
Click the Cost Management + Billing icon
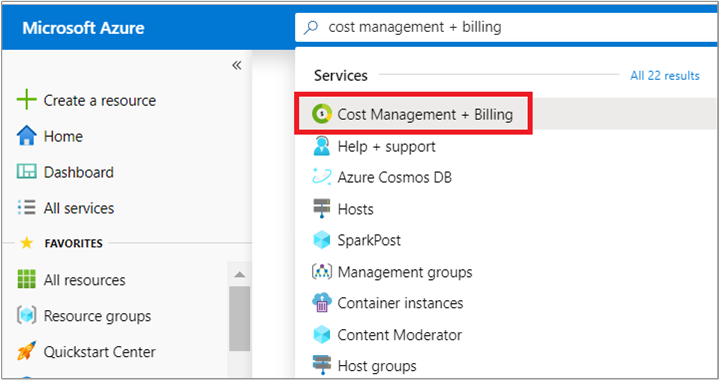[x=321, y=114]
